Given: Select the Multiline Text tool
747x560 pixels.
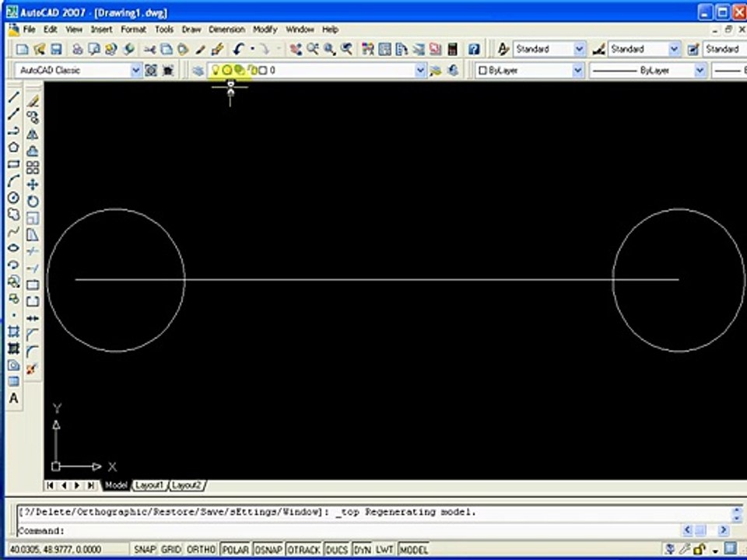Looking at the screenshot, I should (14, 398).
